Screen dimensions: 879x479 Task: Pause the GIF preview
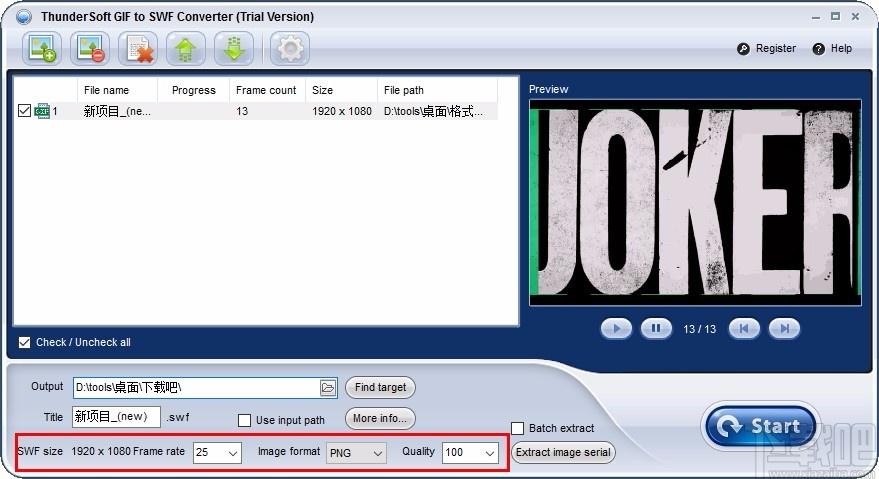656,329
